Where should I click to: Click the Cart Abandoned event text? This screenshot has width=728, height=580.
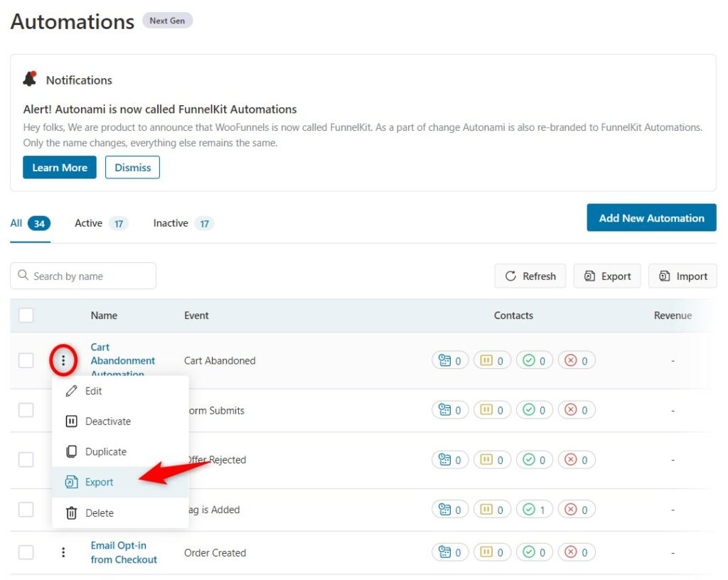click(220, 360)
